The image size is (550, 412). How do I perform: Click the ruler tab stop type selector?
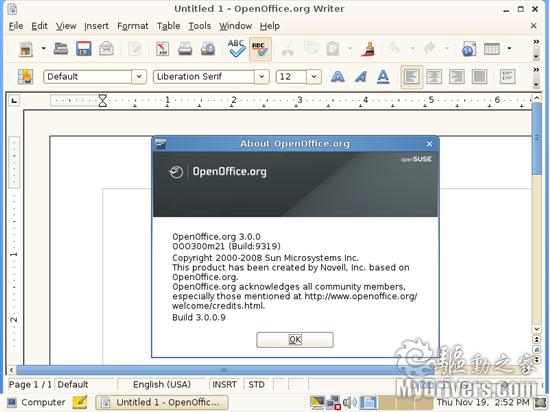click(x=14, y=101)
